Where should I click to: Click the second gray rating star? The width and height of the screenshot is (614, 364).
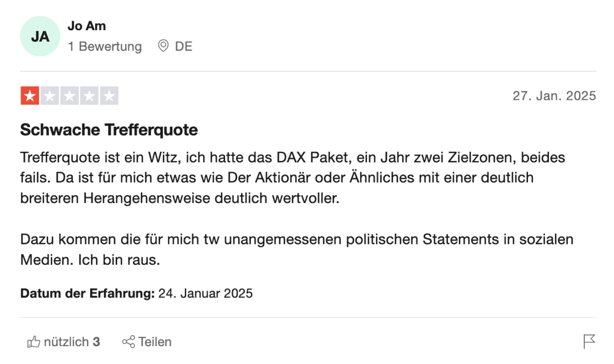(x=50, y=95)
